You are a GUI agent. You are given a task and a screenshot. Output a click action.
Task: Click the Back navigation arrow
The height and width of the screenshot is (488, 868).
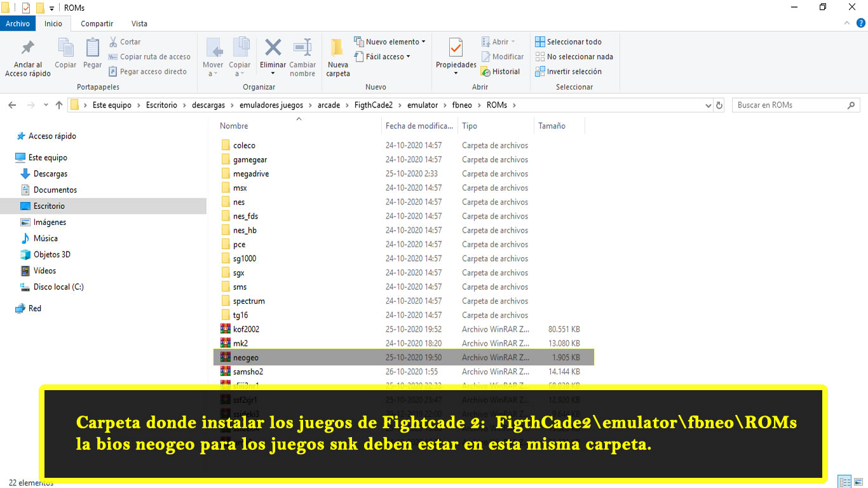click(13, 105)
